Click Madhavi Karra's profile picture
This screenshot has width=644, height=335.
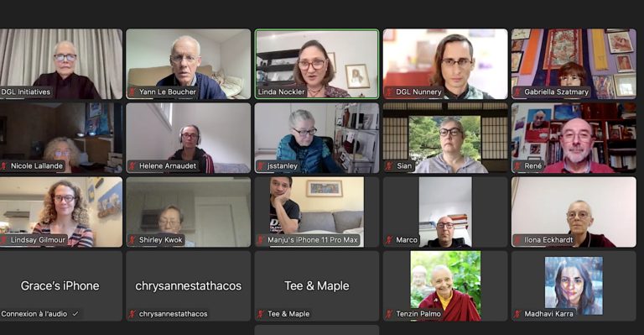tap(574, 285)
